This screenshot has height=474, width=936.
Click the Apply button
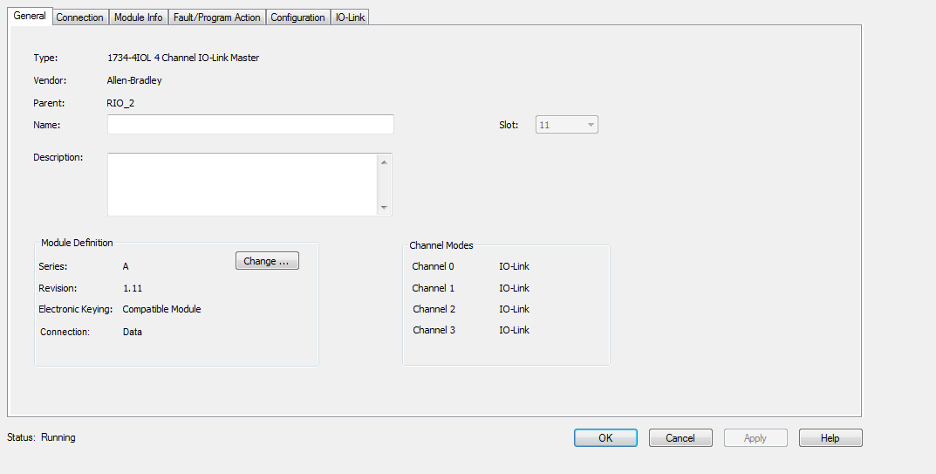coord(755,438)
